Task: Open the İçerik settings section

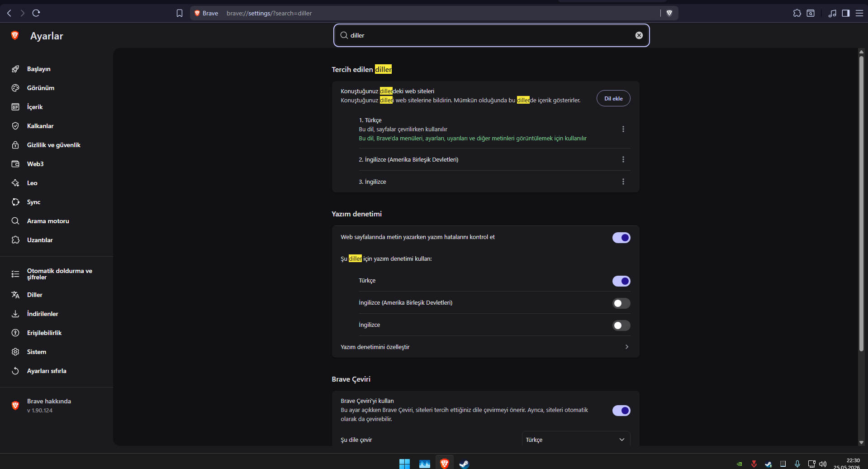Action: coord(35,107)
